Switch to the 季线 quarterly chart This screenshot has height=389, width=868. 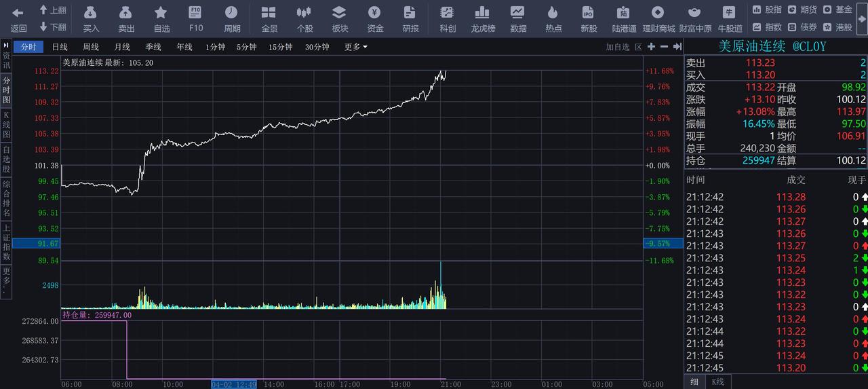[153, 47]
